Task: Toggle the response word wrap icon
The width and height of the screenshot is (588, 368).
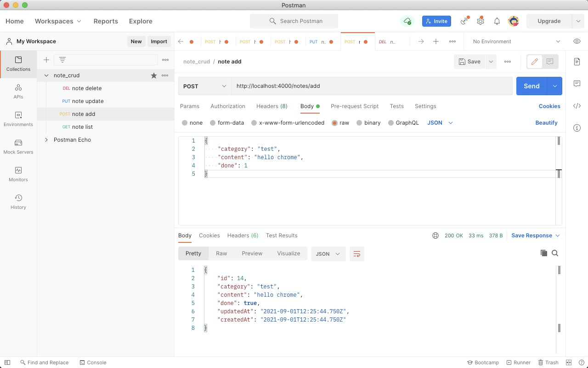Action: click(356, 254)
